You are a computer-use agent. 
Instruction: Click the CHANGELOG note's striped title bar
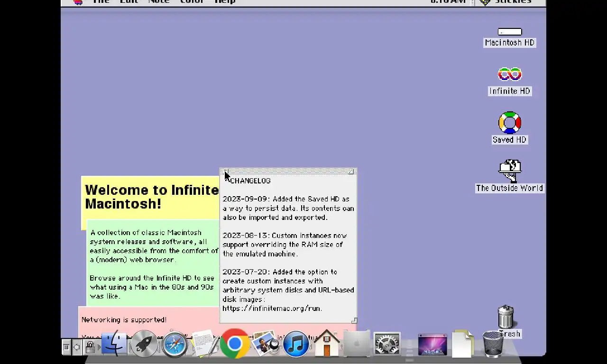(288, 172)
